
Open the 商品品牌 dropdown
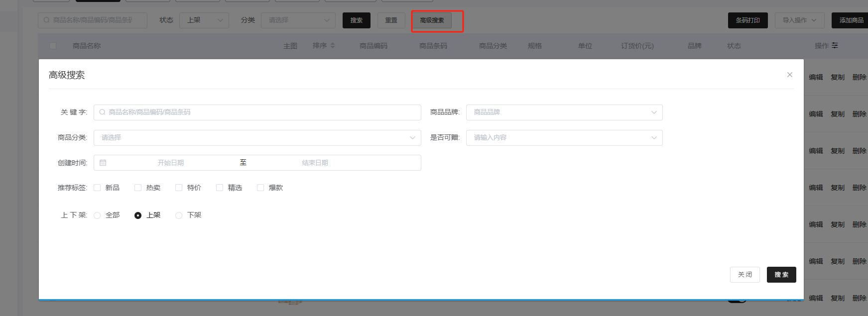click(x=564, y=112)
